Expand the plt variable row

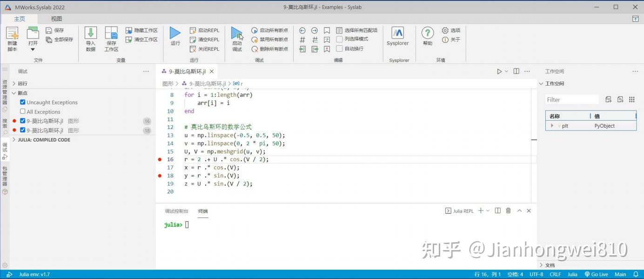(552, 126)
